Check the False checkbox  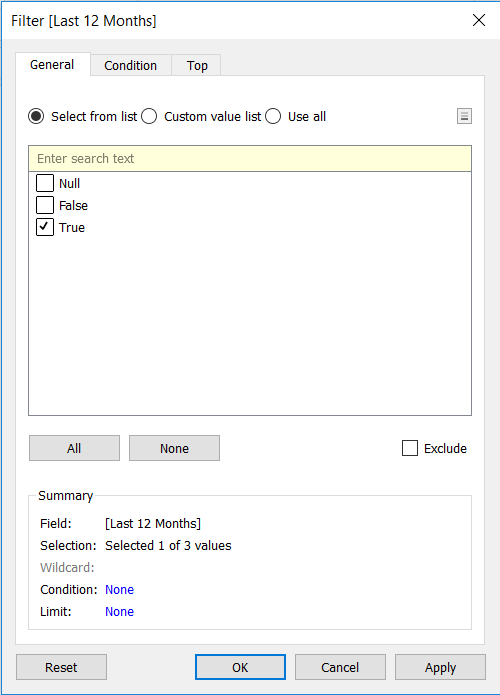(45, 205)
